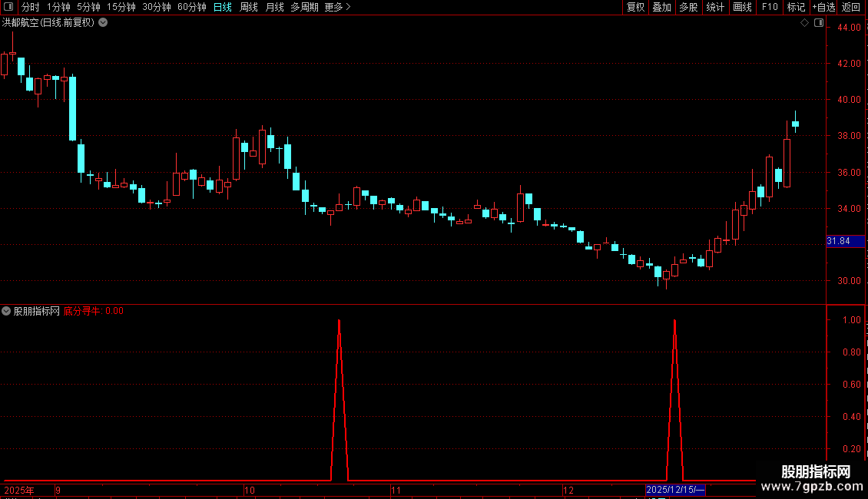This screenshot has height=499, width=868.
Task: Switch to 日线 daily chart
Action: [223, 7]
